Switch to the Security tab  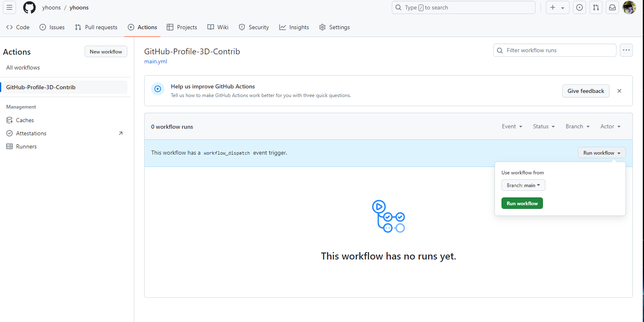click(254, 27)
